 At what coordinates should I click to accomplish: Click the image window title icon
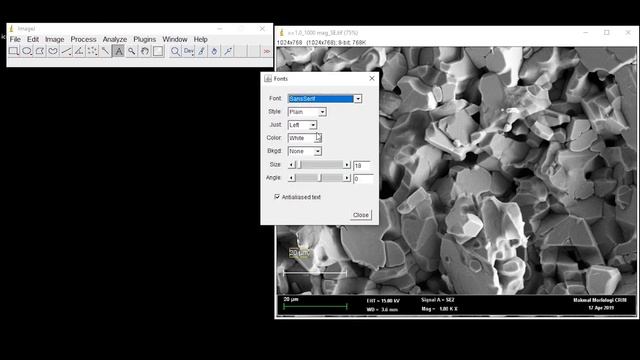pyautogui.click(x=281, y=33)
